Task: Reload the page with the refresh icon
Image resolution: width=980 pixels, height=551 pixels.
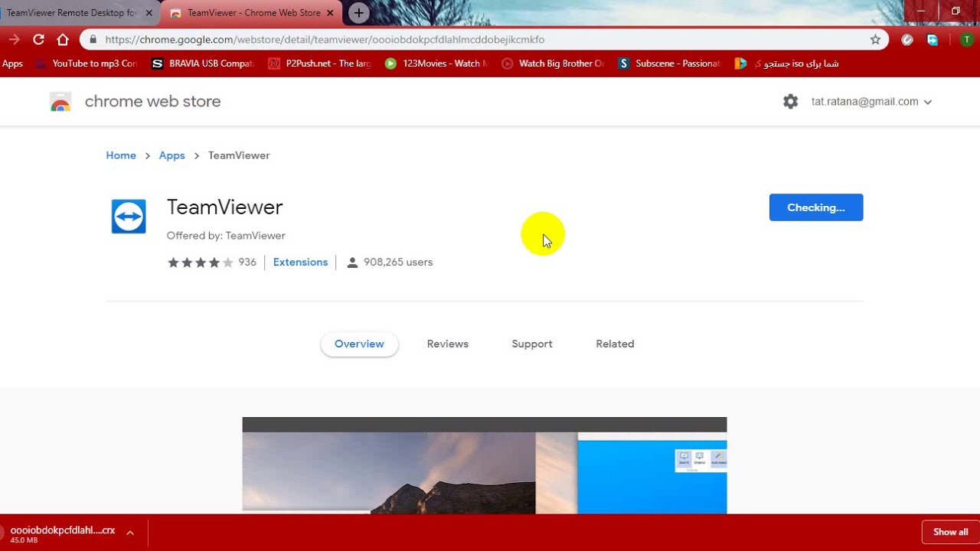Action: pyautogui.click(x=38, y=40)
